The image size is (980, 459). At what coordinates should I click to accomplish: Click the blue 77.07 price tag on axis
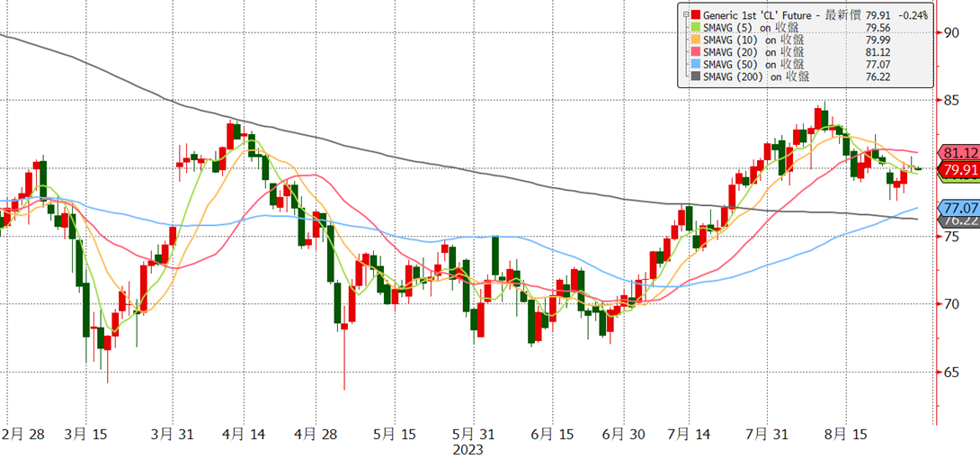958,207
